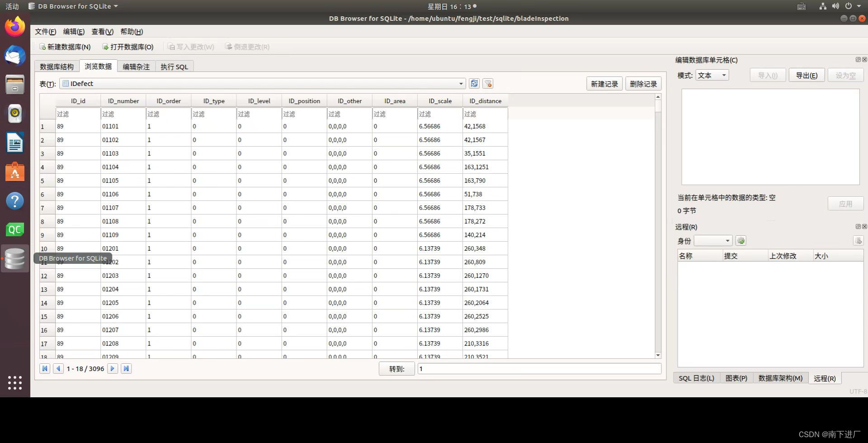The width and height of the screenshot is (868, 443).
Task: Close the Edit Database Cell panel
Action: (x=864, y=60)
